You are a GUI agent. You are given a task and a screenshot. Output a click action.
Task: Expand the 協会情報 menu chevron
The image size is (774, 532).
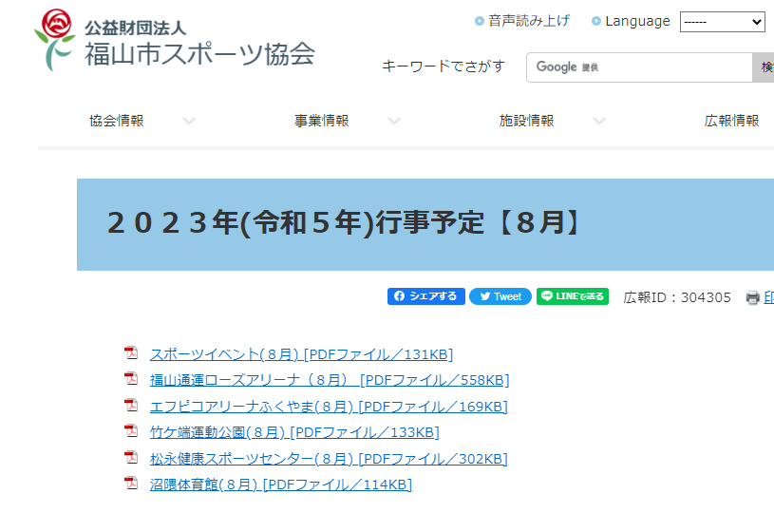point(189,122)
